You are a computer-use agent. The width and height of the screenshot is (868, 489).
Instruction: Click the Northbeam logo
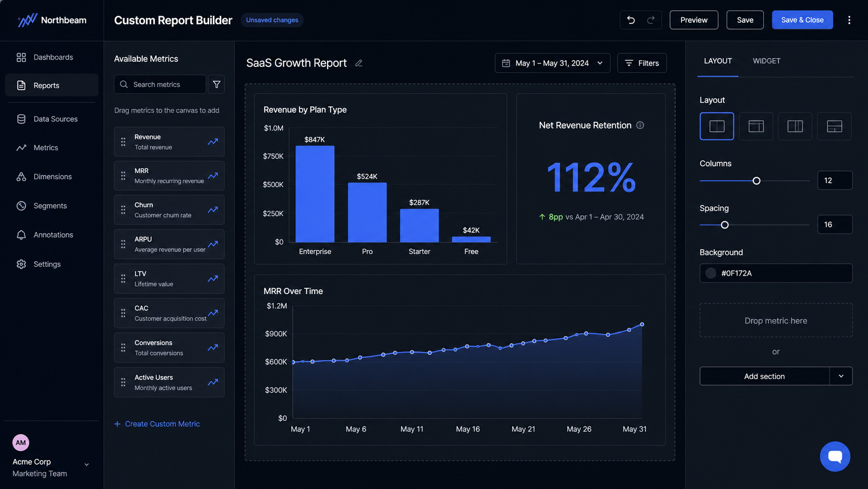pos(52,20)
